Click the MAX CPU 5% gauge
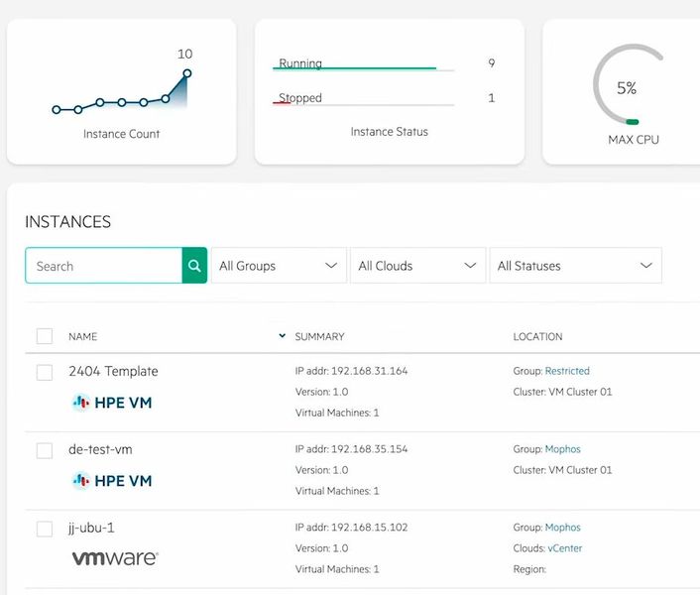The height and width of the screenshot is (595, 700). click(628, 85)
